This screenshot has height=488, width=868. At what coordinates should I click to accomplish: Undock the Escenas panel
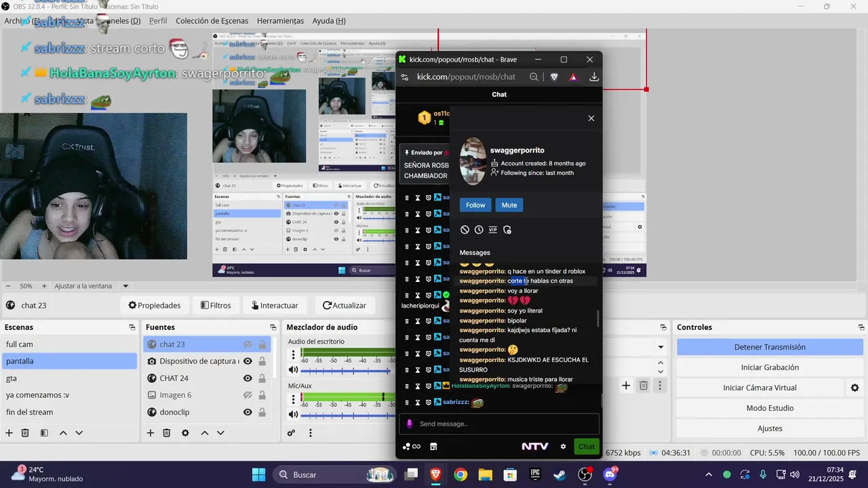(132, 327)
